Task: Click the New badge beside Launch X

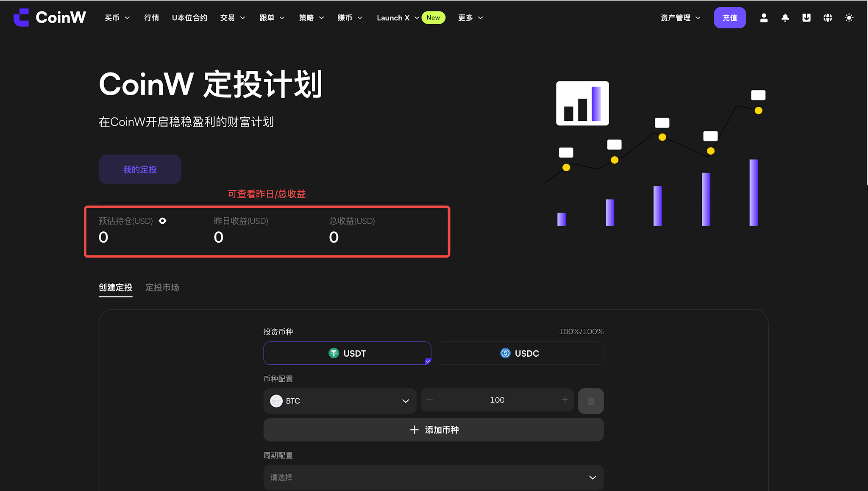Action: tap(433, 17)
